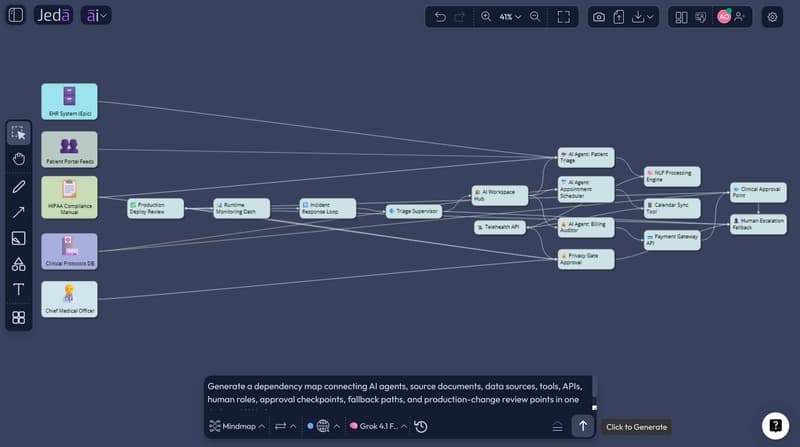Select the Payment Gateway API node

click(672, 240)
